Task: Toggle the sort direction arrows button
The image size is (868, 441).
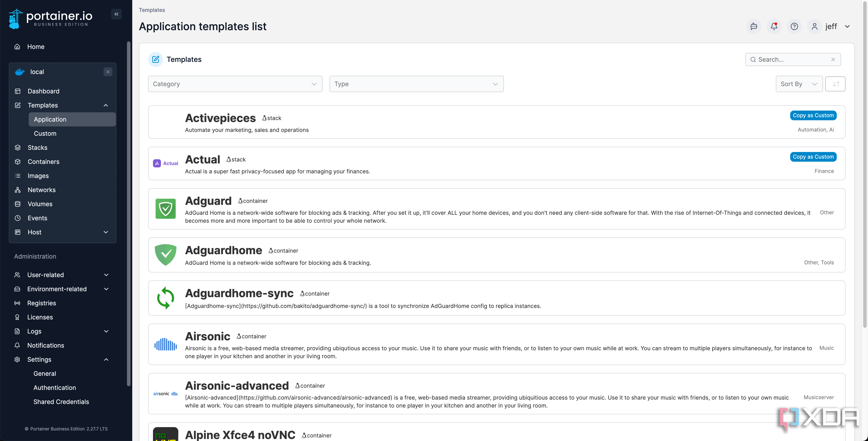Action: point(835,84)
